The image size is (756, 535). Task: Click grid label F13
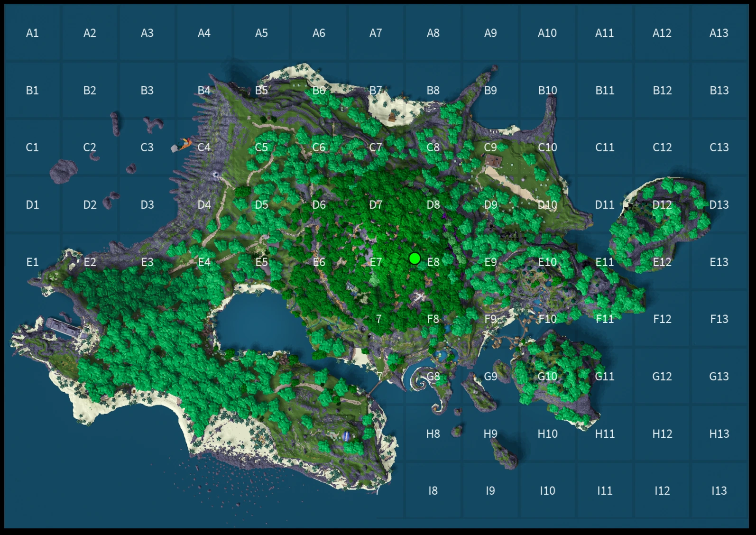tap(719, 319)
